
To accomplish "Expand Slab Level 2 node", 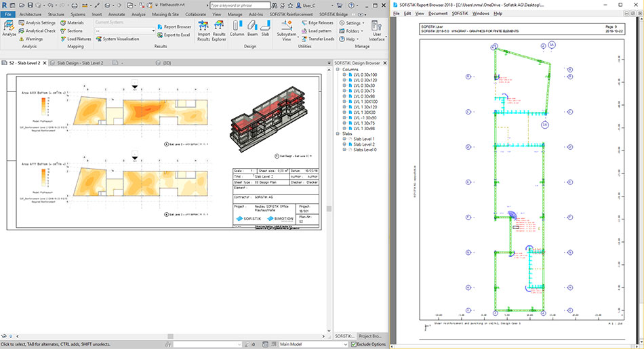I will [344, 144].
